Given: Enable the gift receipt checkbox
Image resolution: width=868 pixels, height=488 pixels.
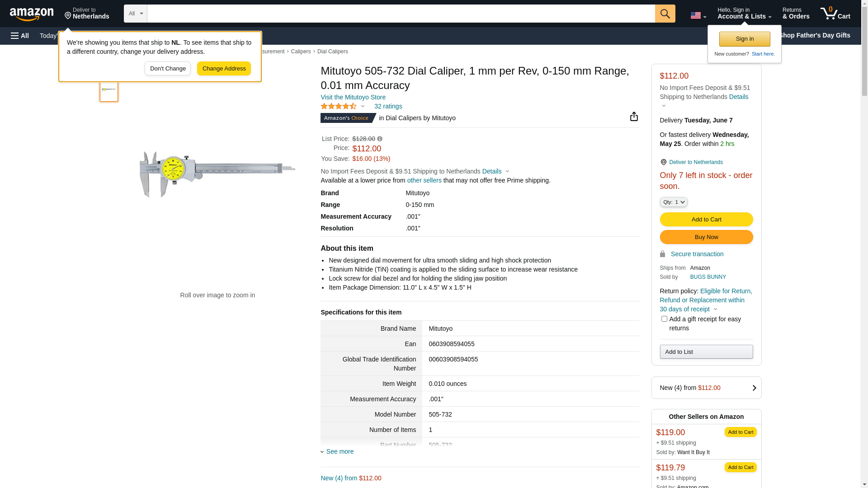Looking at the screenshot, I should coord(664,319).
